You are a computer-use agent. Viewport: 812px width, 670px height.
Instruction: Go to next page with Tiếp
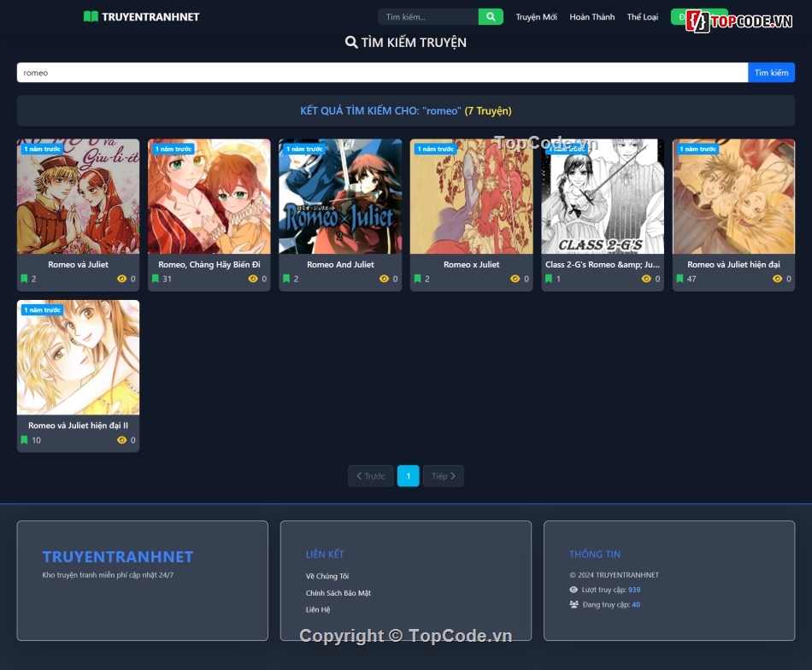coord(443,476)
